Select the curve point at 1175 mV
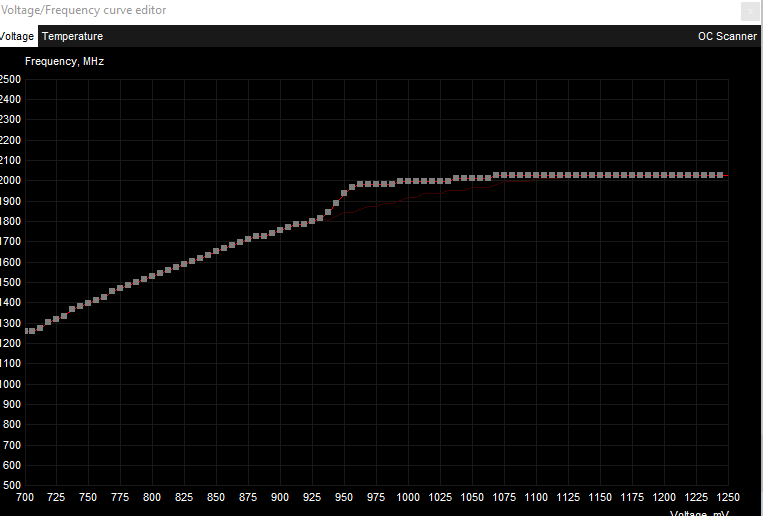 (x=632, y=175)
